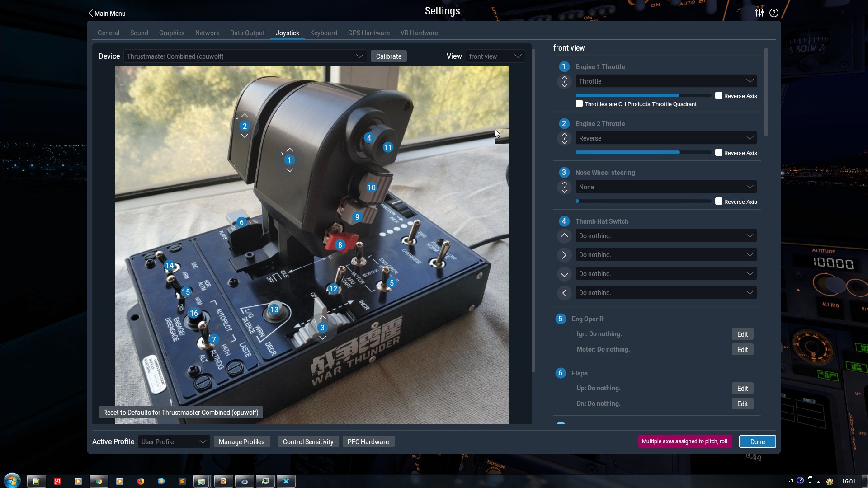The image size is (868, 488).
Task: Switch to the Data Output tab
Action: point(247,33)
